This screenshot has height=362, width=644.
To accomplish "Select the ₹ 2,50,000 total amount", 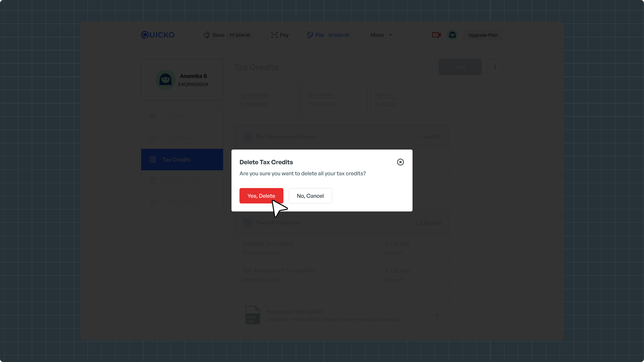I will point(428,223).
